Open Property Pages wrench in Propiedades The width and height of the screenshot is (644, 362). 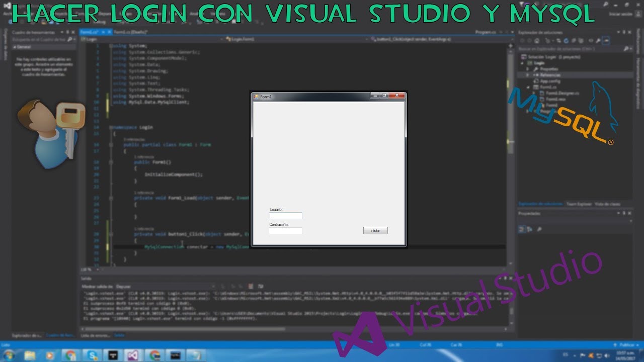coord(539,229)
